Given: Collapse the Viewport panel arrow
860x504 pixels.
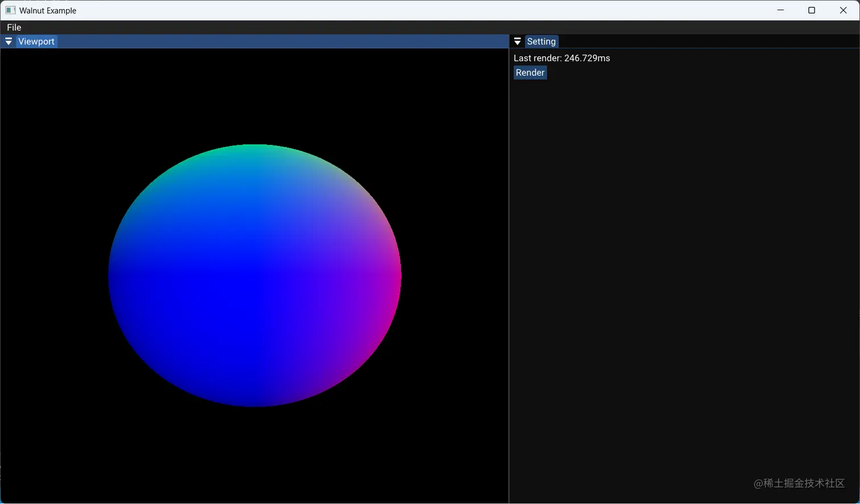Looking at the screenshot, I should coord(9,42).
